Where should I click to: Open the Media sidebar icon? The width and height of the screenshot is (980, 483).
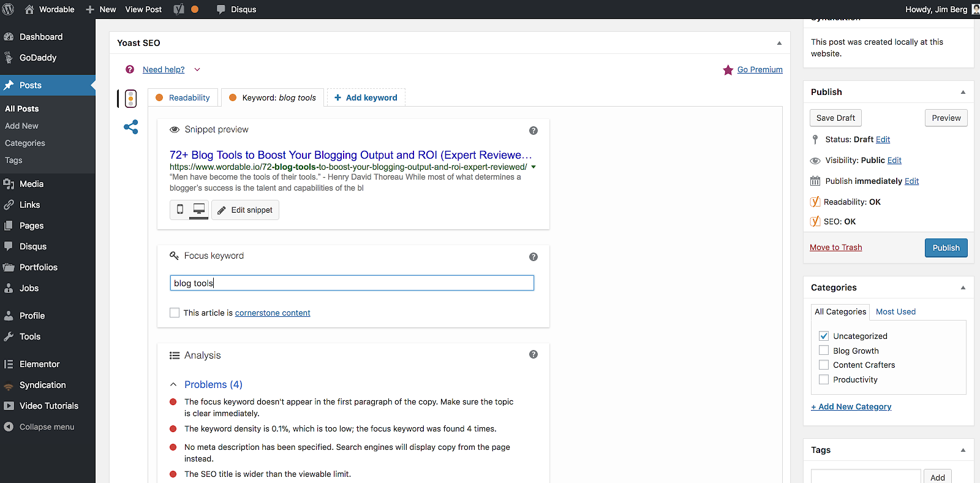(9, 184)
